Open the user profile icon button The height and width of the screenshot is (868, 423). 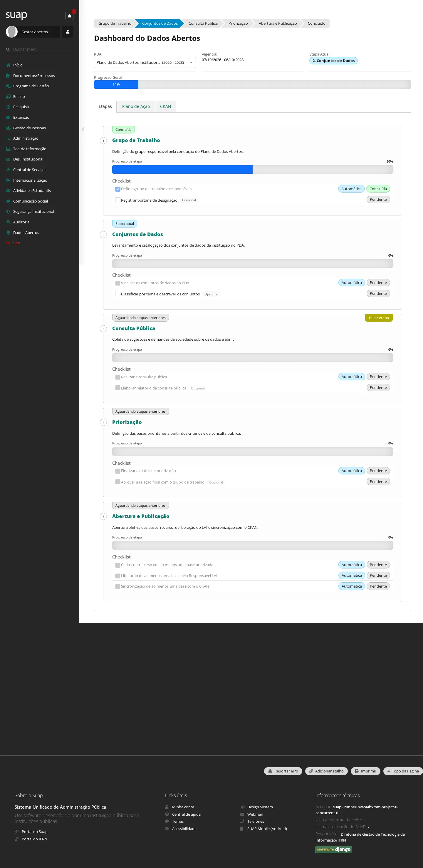[67, 32]
